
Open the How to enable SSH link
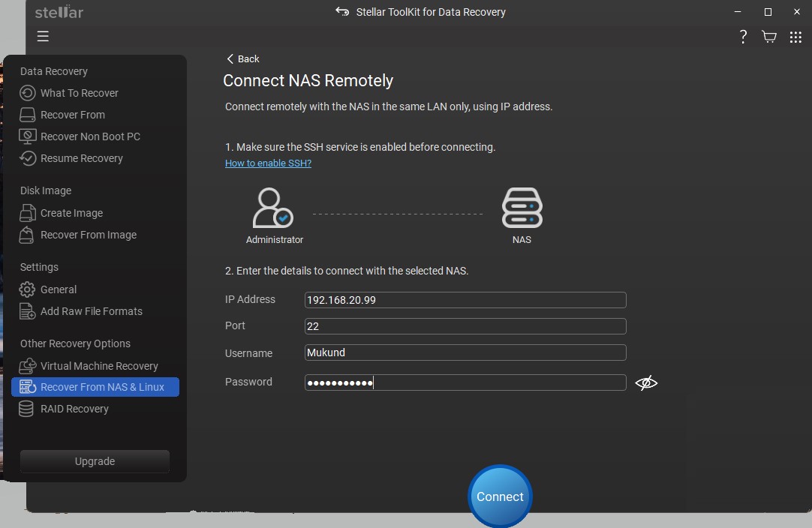[268, 163]
